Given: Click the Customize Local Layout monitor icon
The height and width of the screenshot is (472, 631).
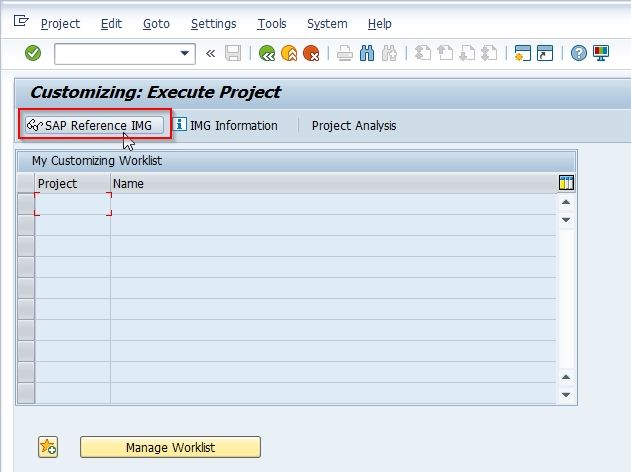Looking at the screenshot, I should [601, 53].
